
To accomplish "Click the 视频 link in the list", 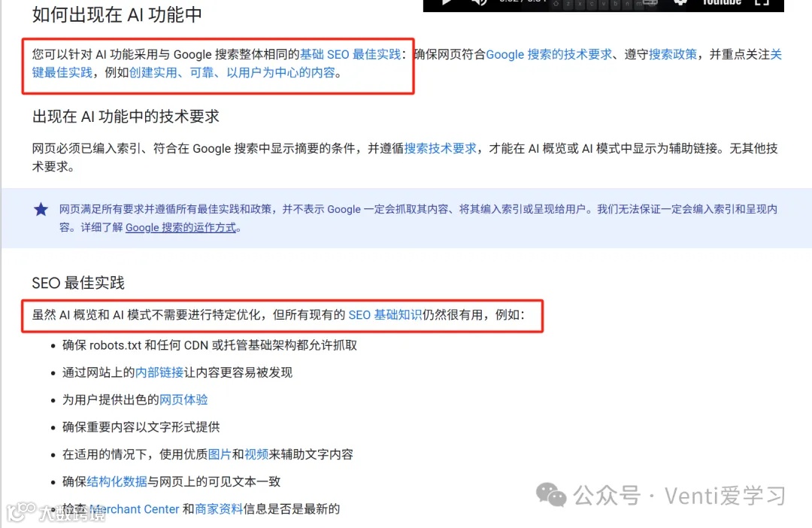I will 256,454.
